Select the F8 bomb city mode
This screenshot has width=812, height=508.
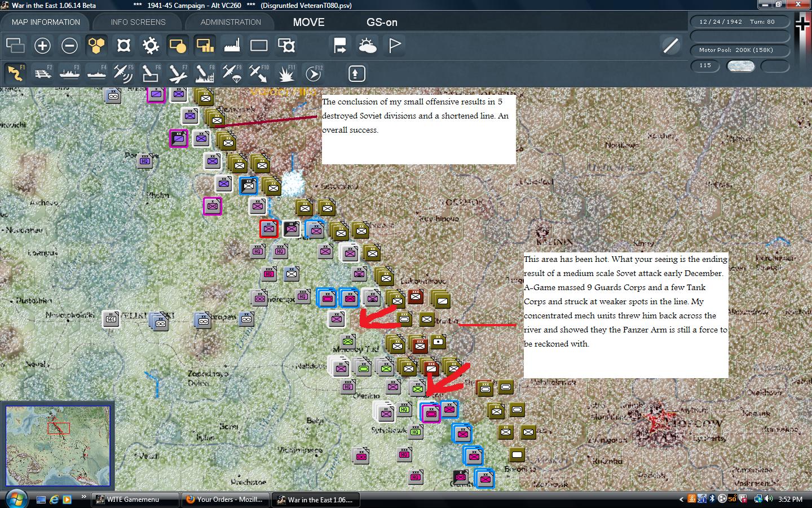pyautogui.click(x=205, y=73)
